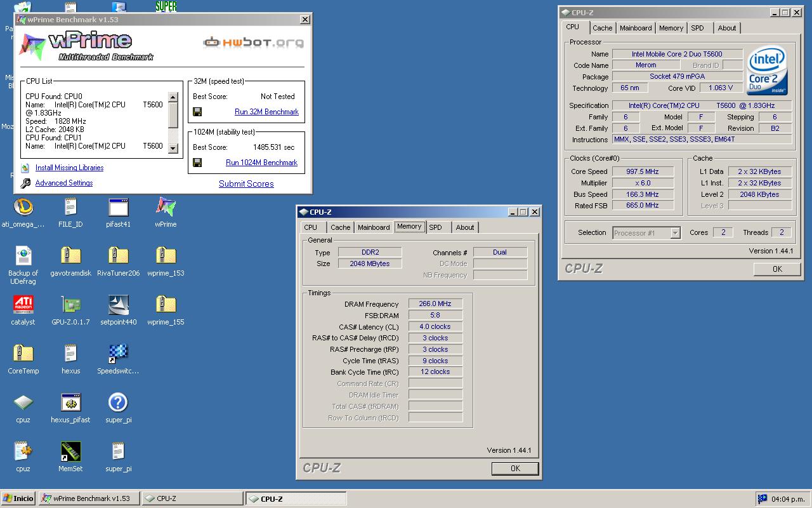Viewport: 812px width, 508px height.
Task: Click the Code Name field showing Merom
Action: pos(646,65)
